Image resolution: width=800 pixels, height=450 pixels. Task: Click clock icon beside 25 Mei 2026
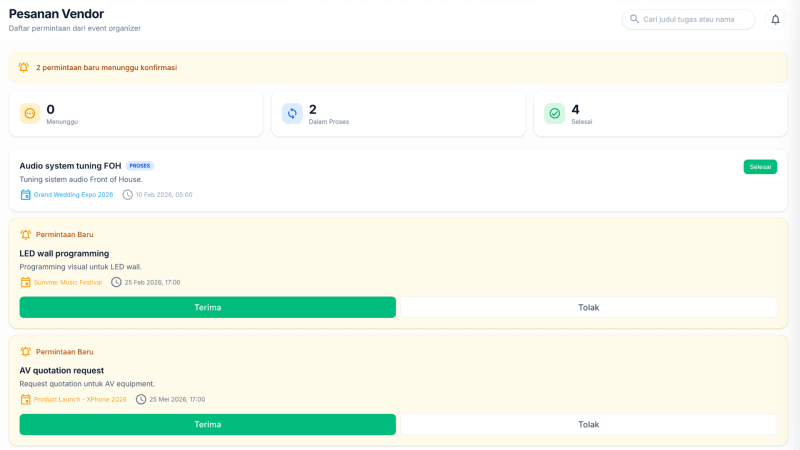point(141,399)
